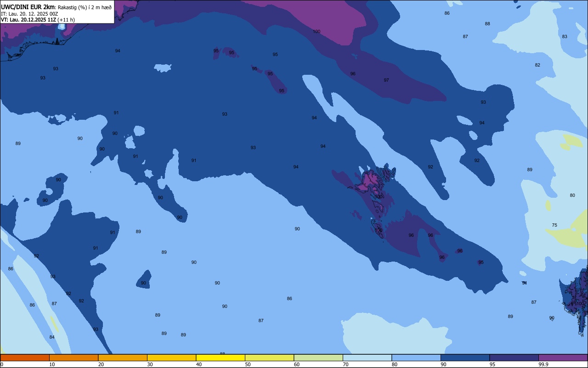Click the map title 'UWC/DINI EUR 2km'
The width and height of the screenshot is (588, 368).
coord(28,7)
